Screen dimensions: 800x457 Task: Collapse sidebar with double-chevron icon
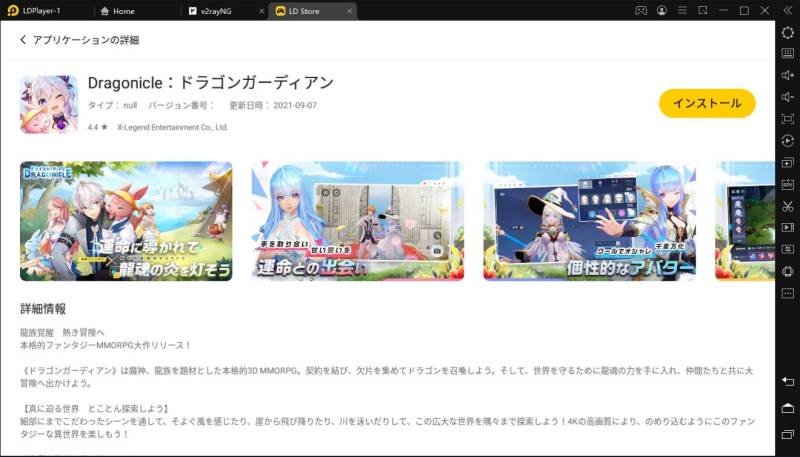click(x=788, y=11)
